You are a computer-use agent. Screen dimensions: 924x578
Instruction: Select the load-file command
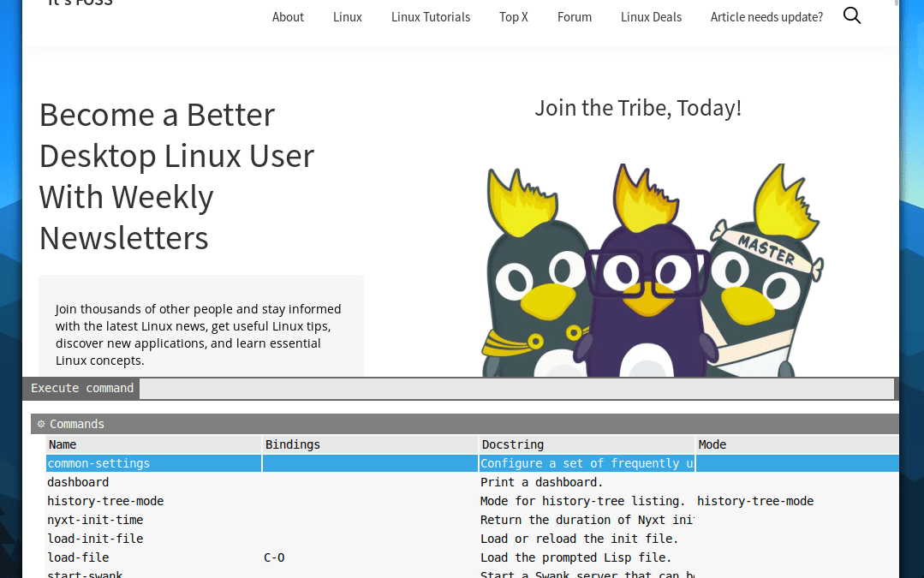coord(78,557)
